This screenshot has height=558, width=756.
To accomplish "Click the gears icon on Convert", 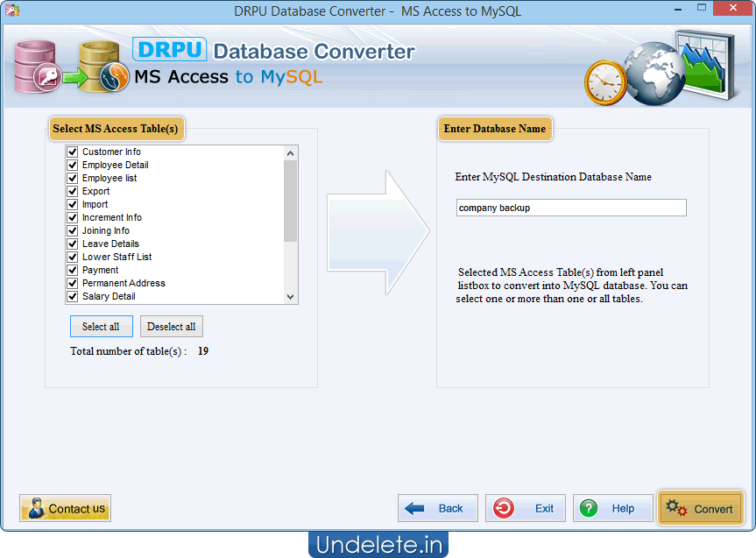I will pyautogui.click(x=676, y=508).
